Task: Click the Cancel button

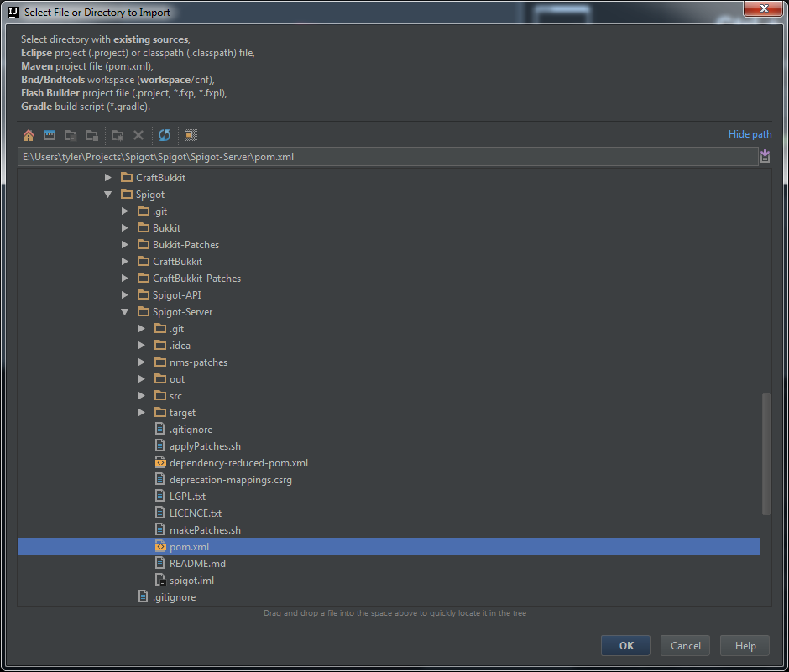Action: tap(685, 645)
